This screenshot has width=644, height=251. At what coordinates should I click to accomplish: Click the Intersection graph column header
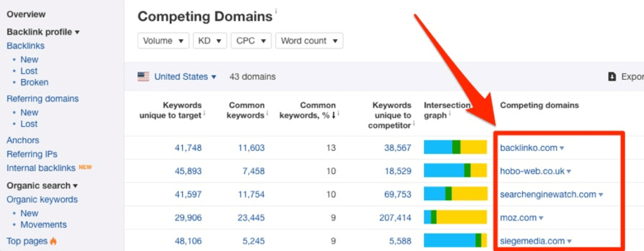[447, 111]
